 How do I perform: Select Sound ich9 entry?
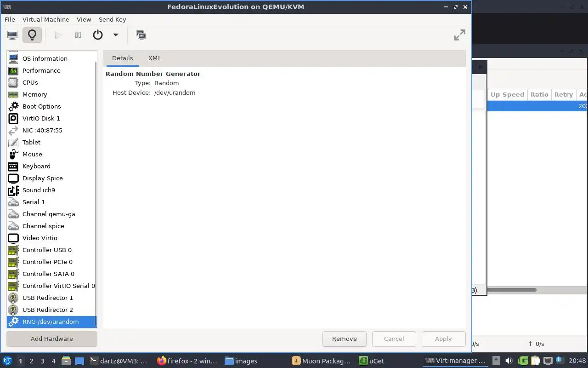[51, 190]
